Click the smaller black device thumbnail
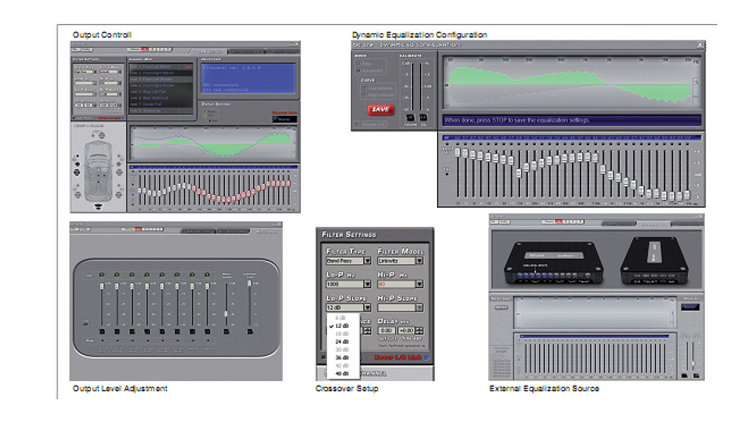 click(655, 261)
